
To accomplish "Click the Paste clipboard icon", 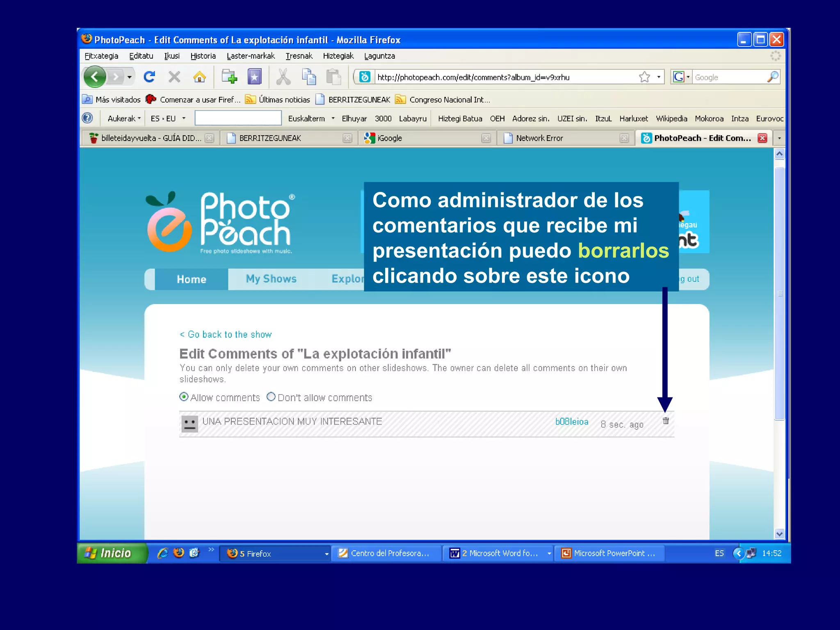I will [x=333, y=77].
